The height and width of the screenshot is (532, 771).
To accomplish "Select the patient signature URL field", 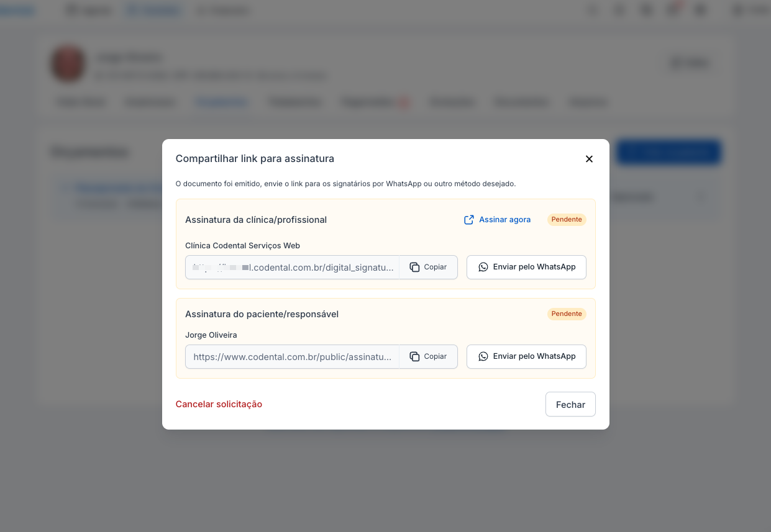I will pyautogui.click(x=293, y=357).
